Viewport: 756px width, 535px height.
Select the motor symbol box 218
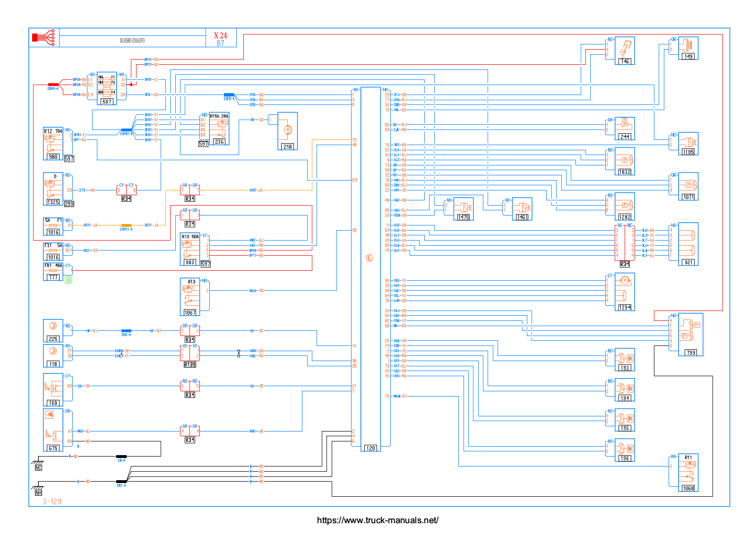288,131
